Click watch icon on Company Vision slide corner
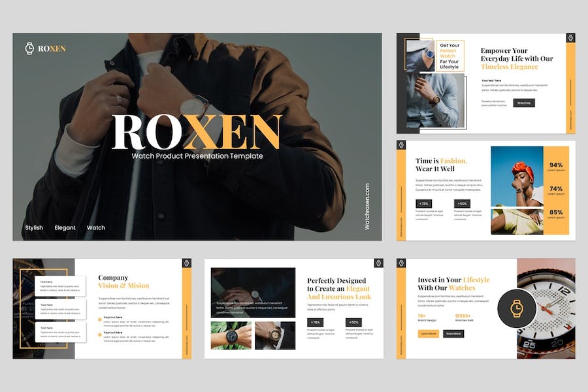 (x=186, y=263)
